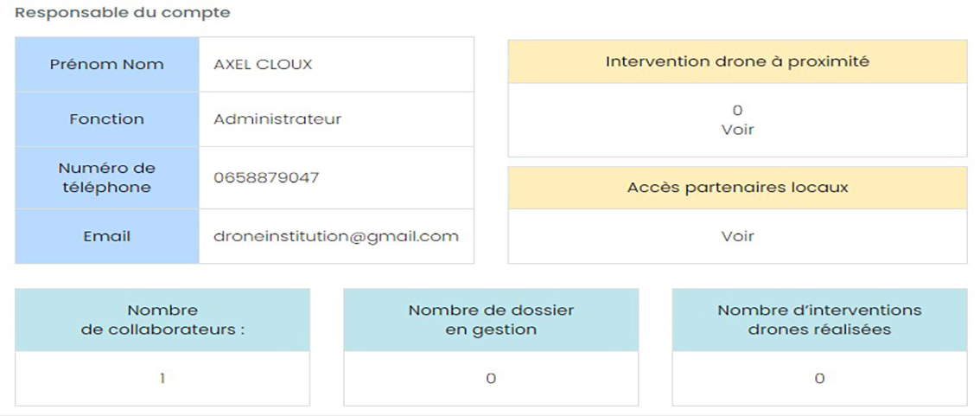This screenshot has width=980, height=416.
Task: Select email droneinstitution@gmail.com
Action: [337, 236]
